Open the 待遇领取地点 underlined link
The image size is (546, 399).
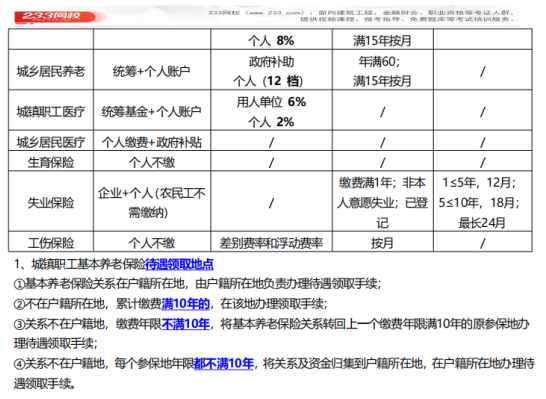tap(179, 265)
